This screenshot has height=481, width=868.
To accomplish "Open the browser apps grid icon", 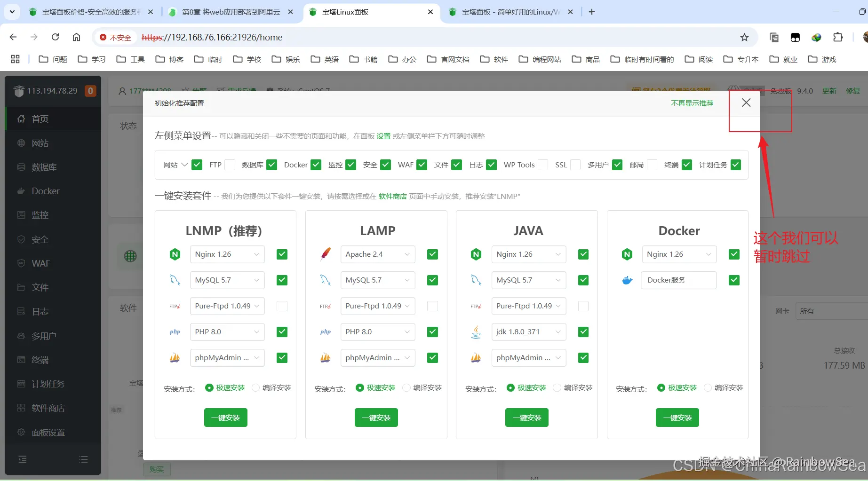I will (15, 59).
